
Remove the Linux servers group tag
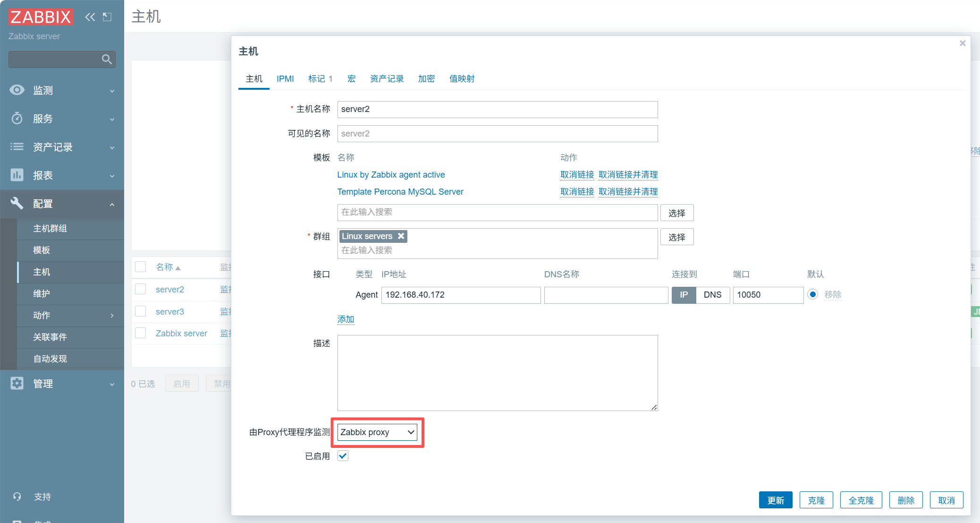pos(401,236)
